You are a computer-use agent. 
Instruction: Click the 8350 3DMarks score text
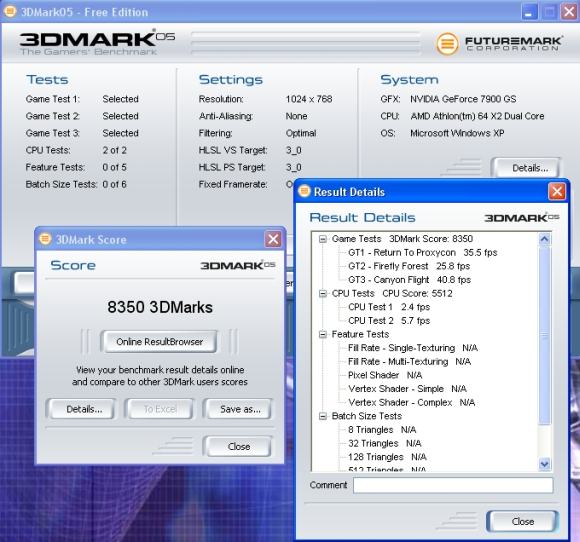[x=160, y=307]
